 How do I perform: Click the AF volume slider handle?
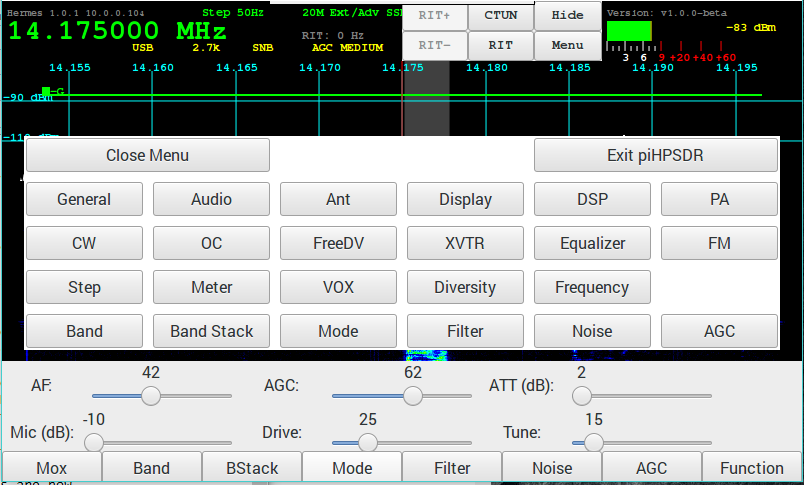pyautogui.click(x=151, y=396)
